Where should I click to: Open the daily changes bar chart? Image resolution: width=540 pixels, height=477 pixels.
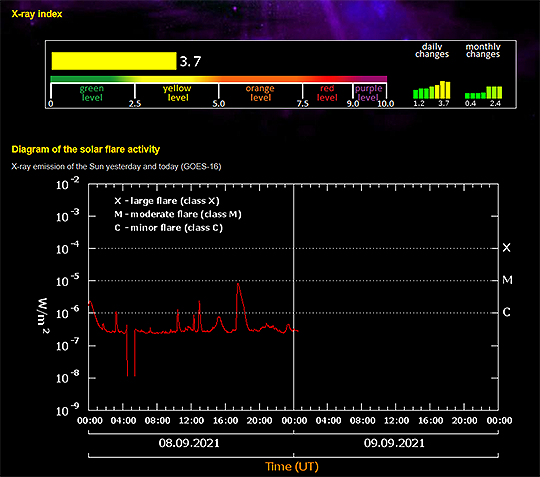pos(432,90)
